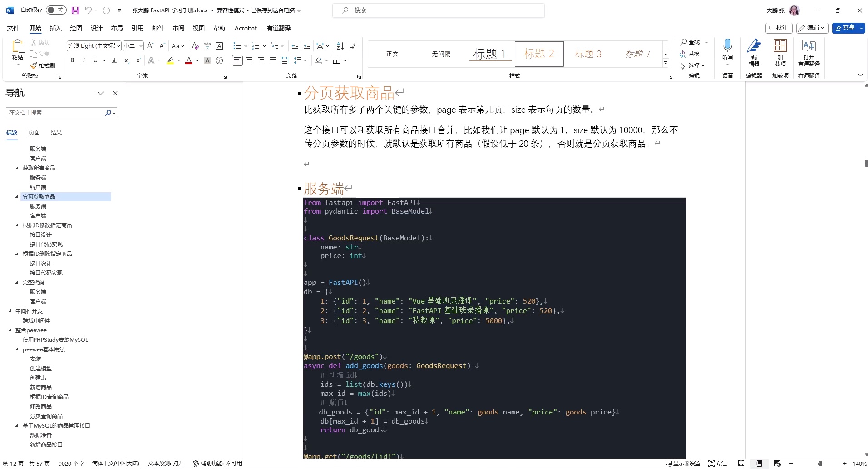The height and width of the screenshot is (469, 868).
Task: Toggle bold formatting for selected text
Action: pos(72,60)
